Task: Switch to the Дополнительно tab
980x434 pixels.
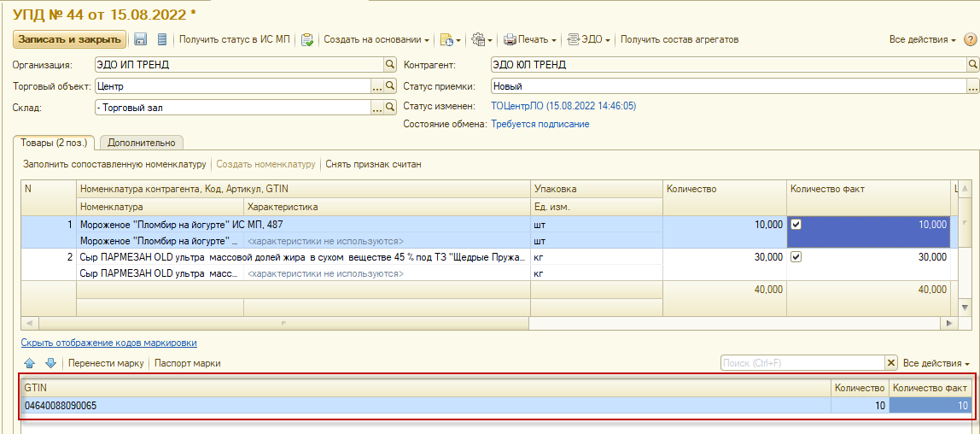Action: coord(143,143)
